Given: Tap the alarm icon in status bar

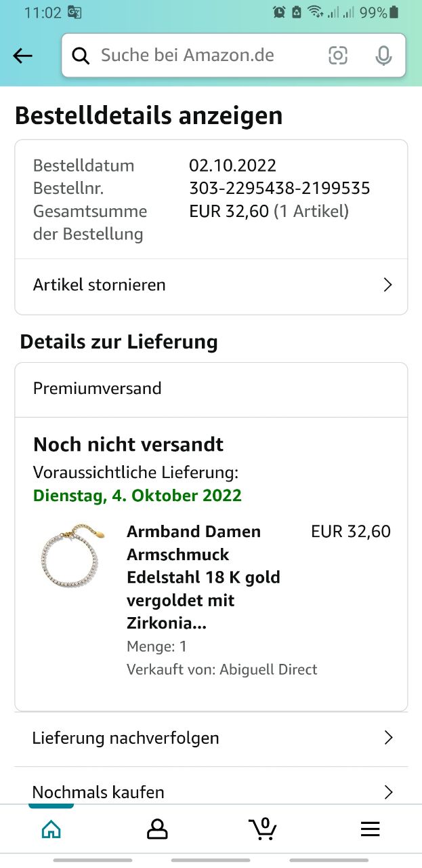Looking at the screenshot, I should click(279, 12).
